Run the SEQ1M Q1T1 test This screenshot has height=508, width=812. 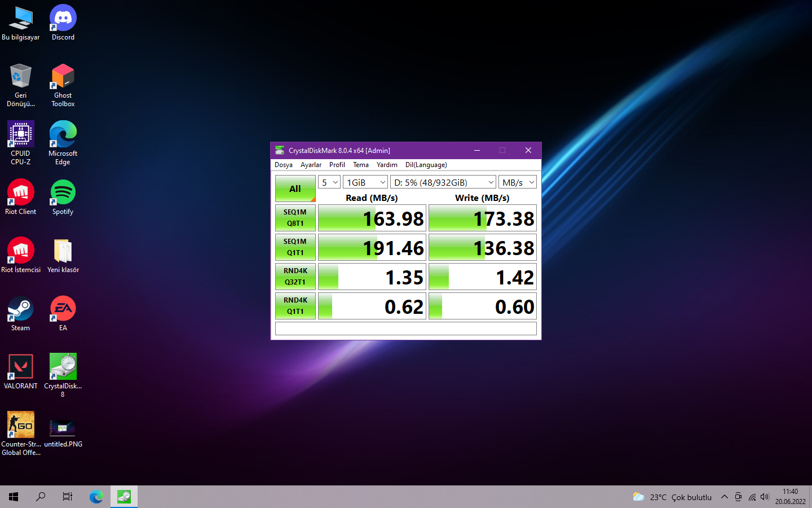pyautogui.click(x=295, y=247)
